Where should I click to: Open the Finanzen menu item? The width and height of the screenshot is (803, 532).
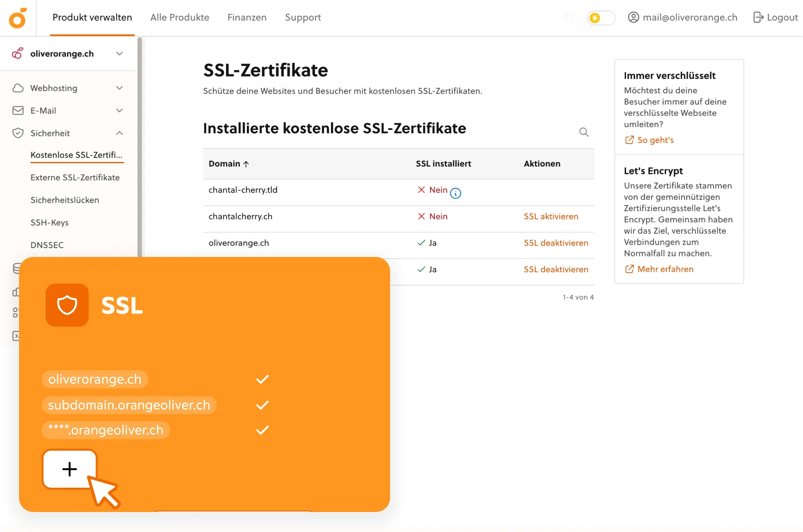(x=247, y=18)
